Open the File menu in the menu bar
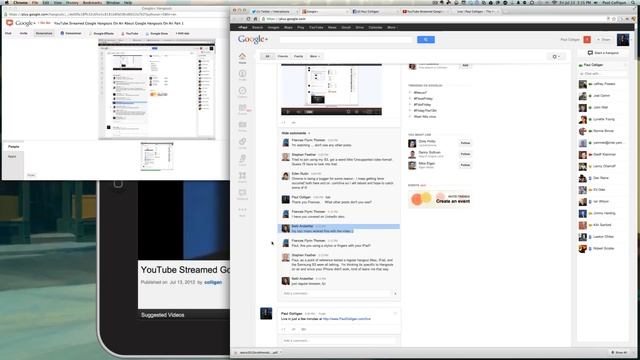 pos(35,2)
